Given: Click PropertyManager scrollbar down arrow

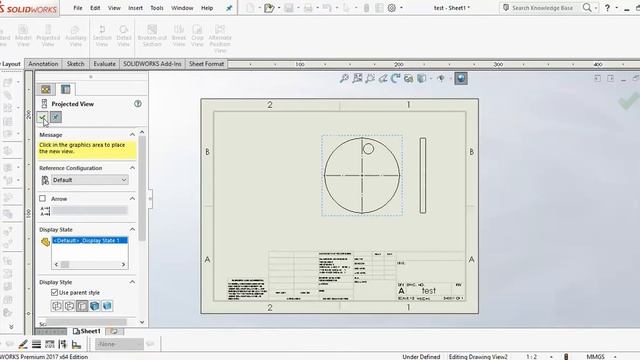Looking at the screenshot, I should pyautogui.click(x=142, y=322).
